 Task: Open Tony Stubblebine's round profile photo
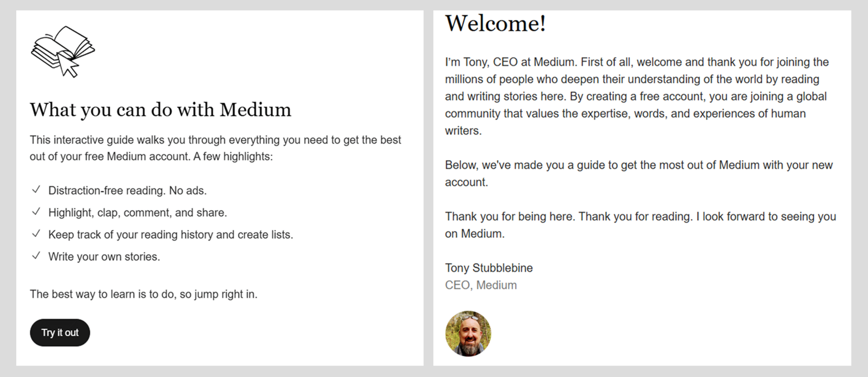tap(468, 334)
